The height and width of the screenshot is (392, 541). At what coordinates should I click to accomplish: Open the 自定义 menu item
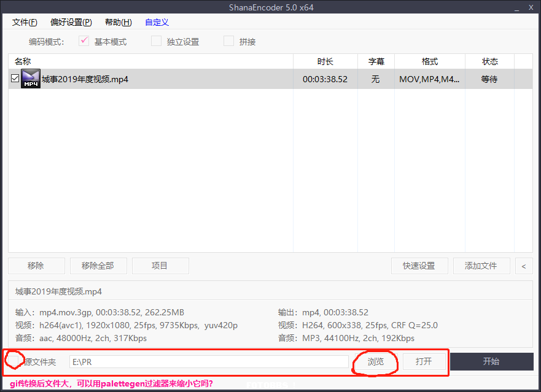(x=157, y=23)
